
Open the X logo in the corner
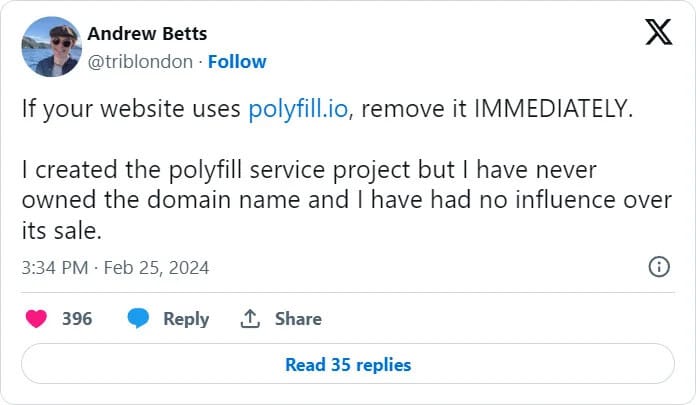(x=659, y=32)
